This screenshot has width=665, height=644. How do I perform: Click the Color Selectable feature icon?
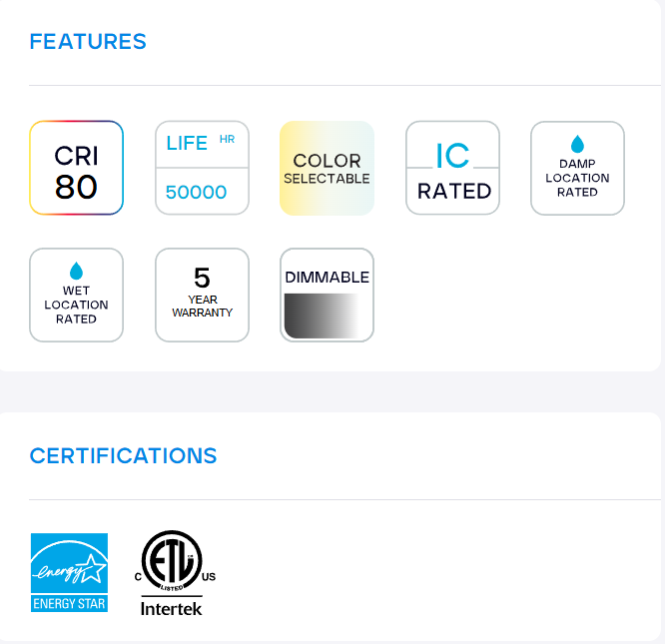327,168
